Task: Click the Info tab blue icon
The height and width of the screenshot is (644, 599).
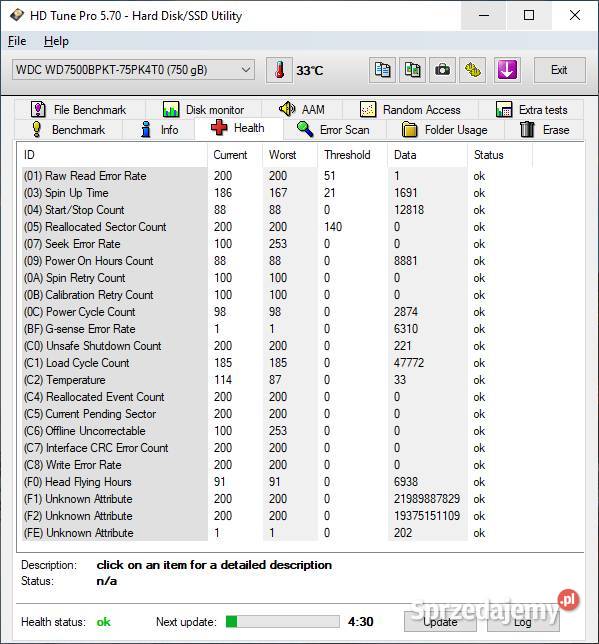Action: pos(145,129)
